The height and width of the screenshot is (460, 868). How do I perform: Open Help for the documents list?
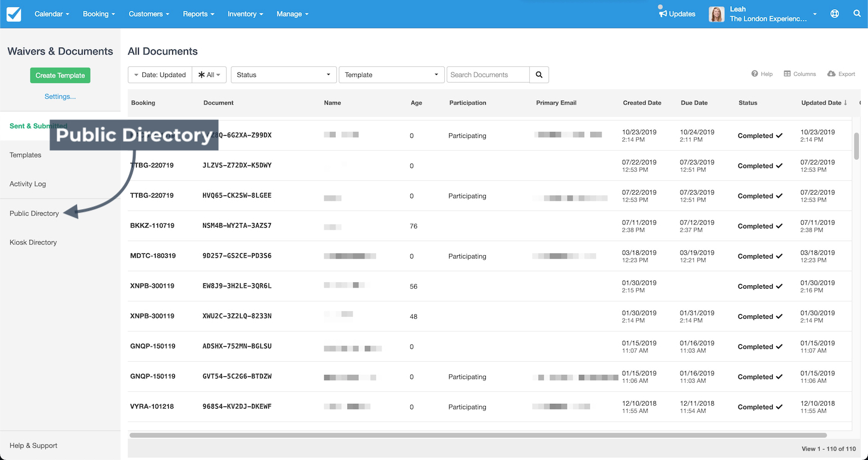[x=762, y=74]
